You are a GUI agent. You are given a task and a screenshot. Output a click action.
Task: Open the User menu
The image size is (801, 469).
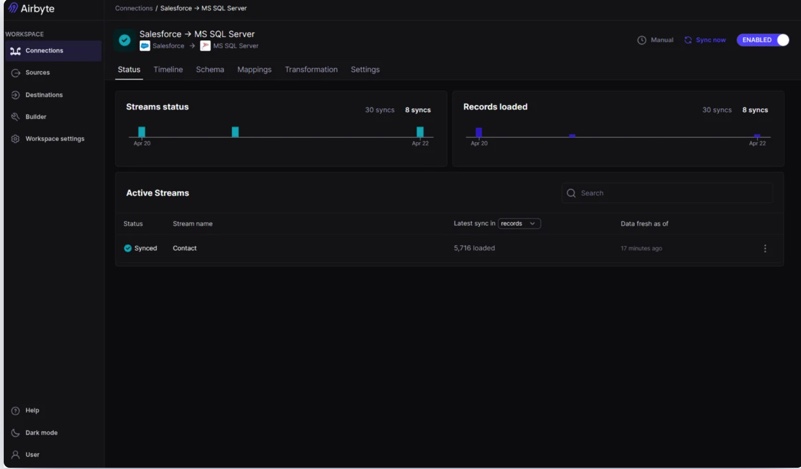point(26,455)
